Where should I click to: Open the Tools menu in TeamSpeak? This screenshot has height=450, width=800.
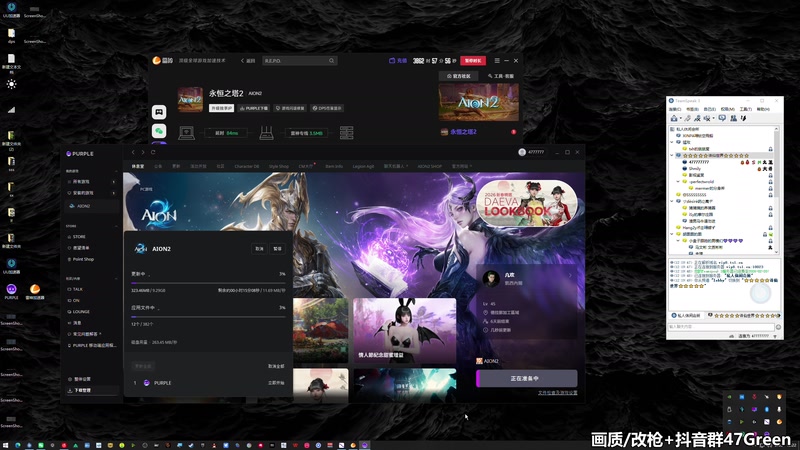(746, 109)
